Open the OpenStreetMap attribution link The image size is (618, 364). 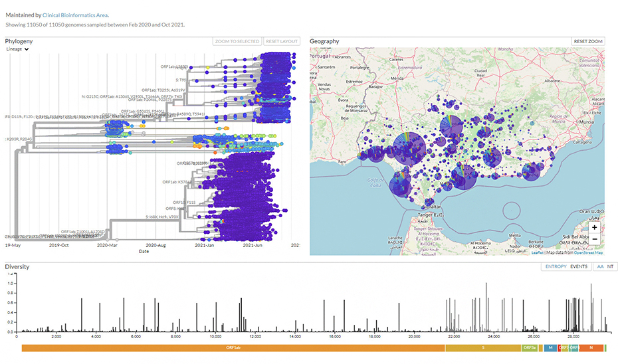pyautogui.click(x=589, y=252)
